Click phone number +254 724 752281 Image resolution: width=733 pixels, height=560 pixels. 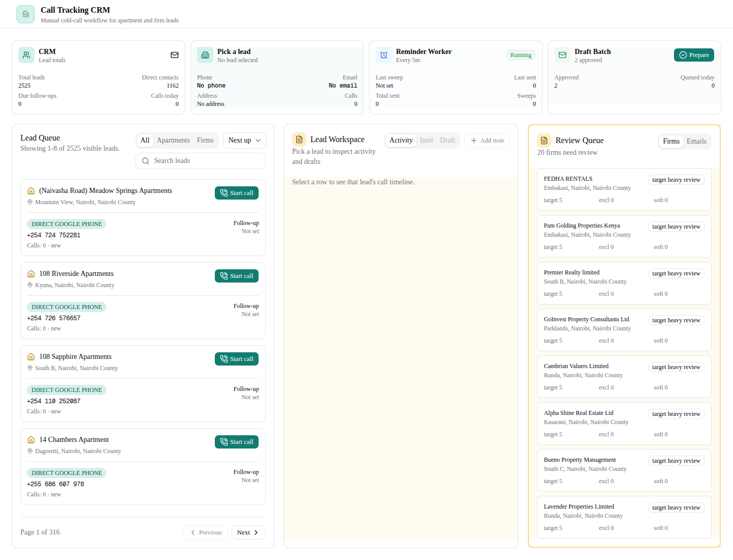point(53,235)
